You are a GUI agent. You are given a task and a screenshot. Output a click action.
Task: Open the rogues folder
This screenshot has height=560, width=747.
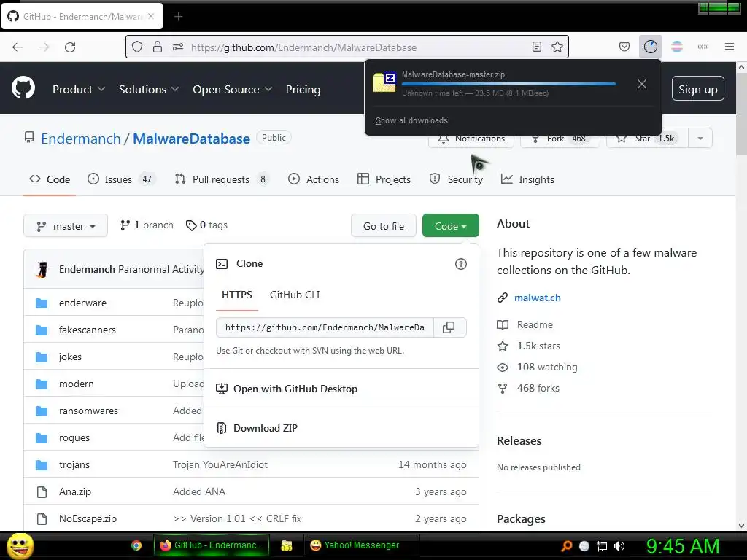74,438
